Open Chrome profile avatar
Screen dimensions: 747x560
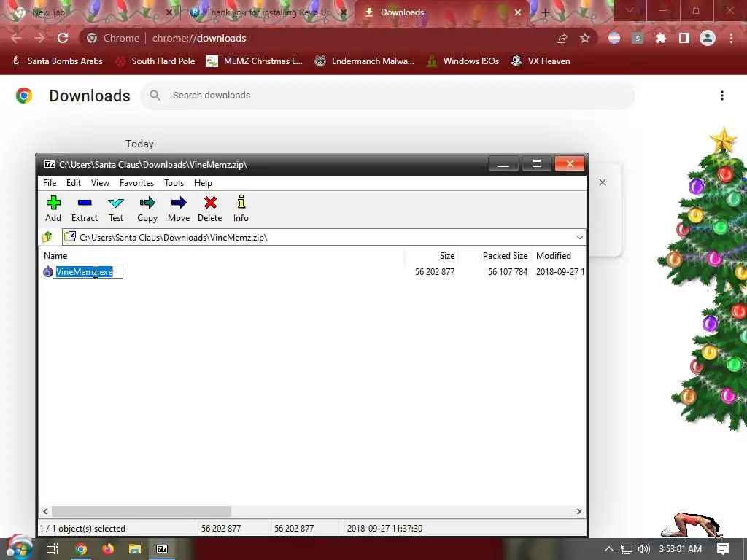click(708, 38)
